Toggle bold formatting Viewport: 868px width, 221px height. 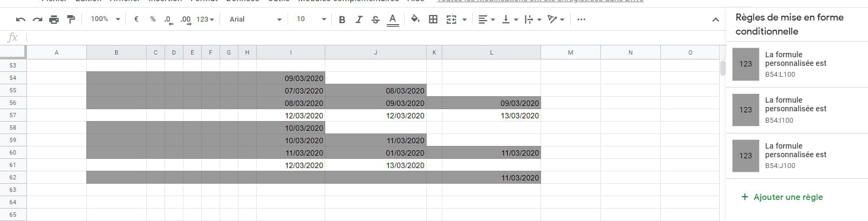tap(341, 19)
